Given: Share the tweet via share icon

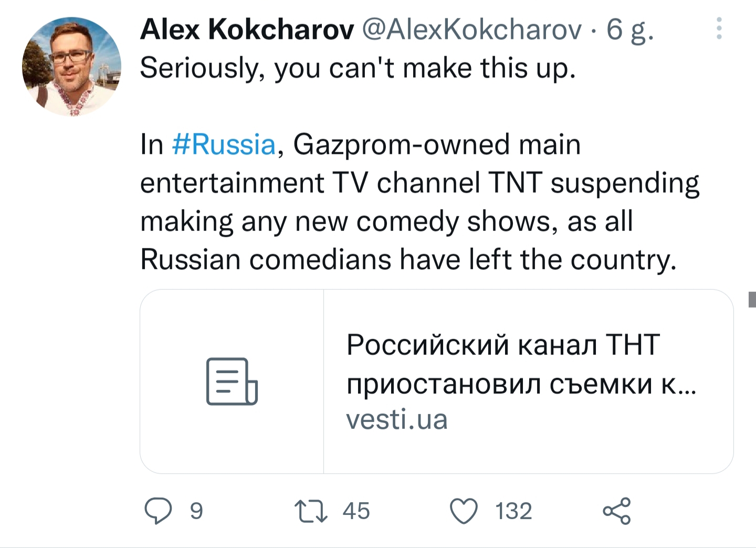Looking at the screenshot, I should coord(617,511).
